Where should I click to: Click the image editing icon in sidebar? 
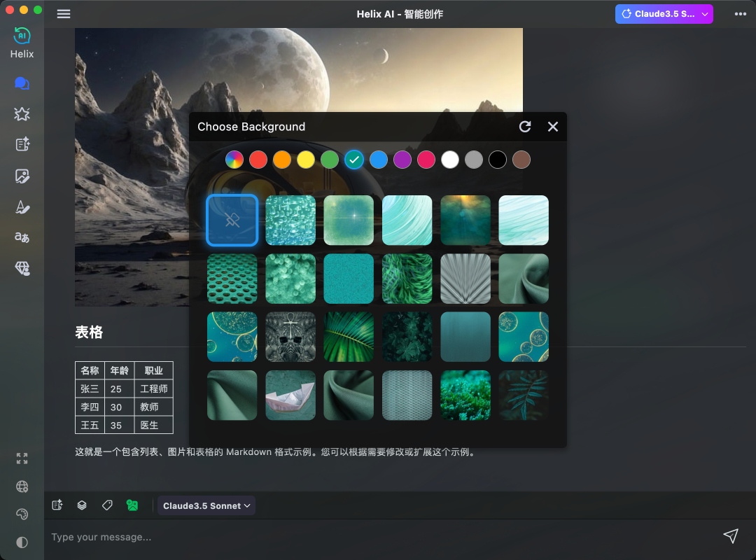(22, 176)
